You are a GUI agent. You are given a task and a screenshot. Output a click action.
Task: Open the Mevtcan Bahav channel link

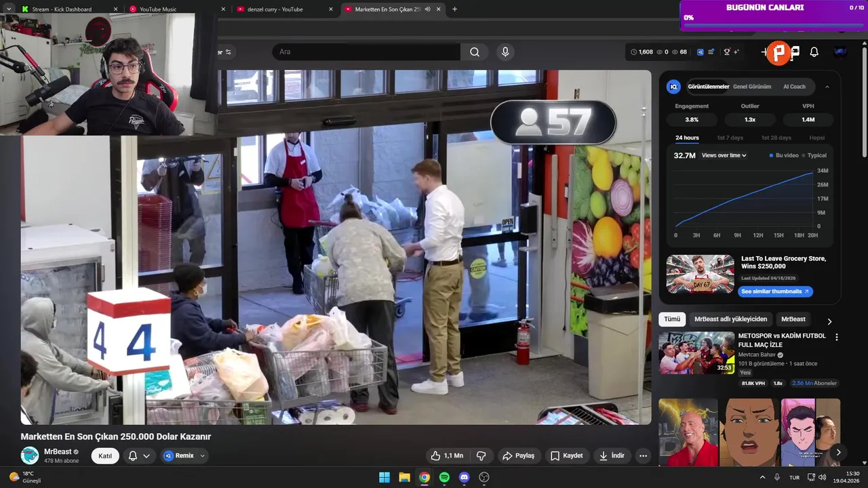756,354
